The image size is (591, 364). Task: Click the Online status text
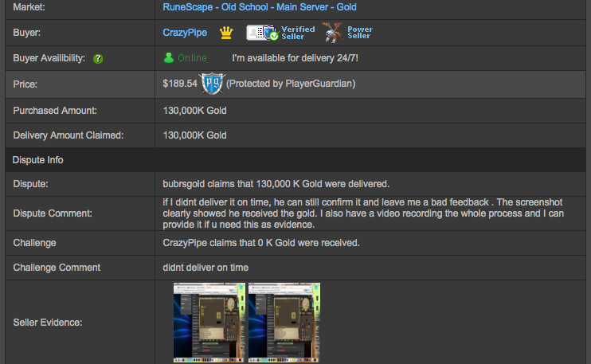tap(192, 58)
